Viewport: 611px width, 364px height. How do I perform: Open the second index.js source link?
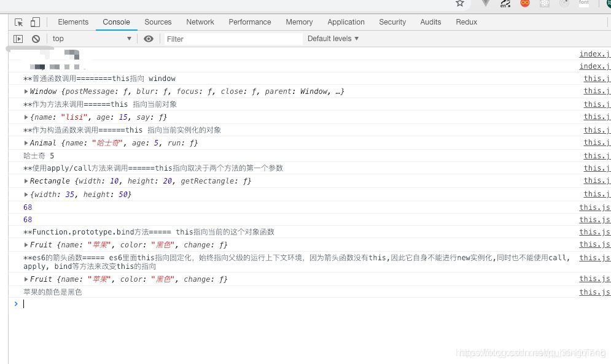click(x=594, y=66)
